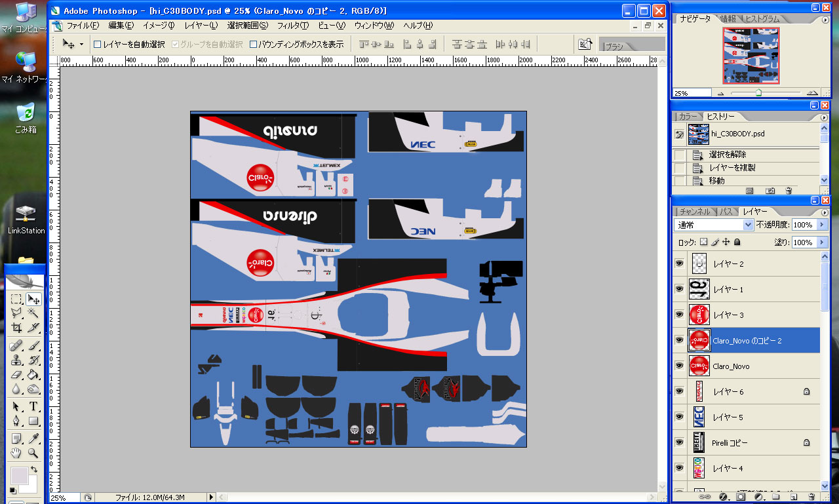Hide the Claro_Novo layer via eye icon
The image size is (839, 504).
coord(679,366)
